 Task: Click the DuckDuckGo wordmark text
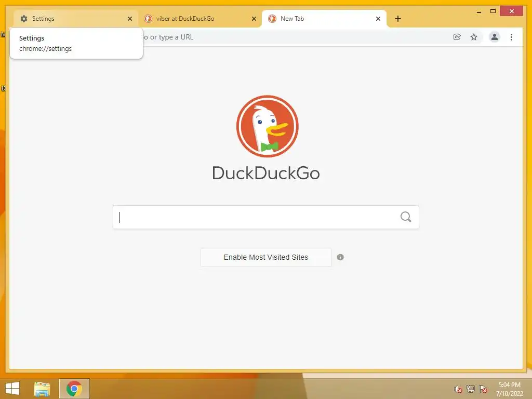pyautogui.click(x=266, y=173)
